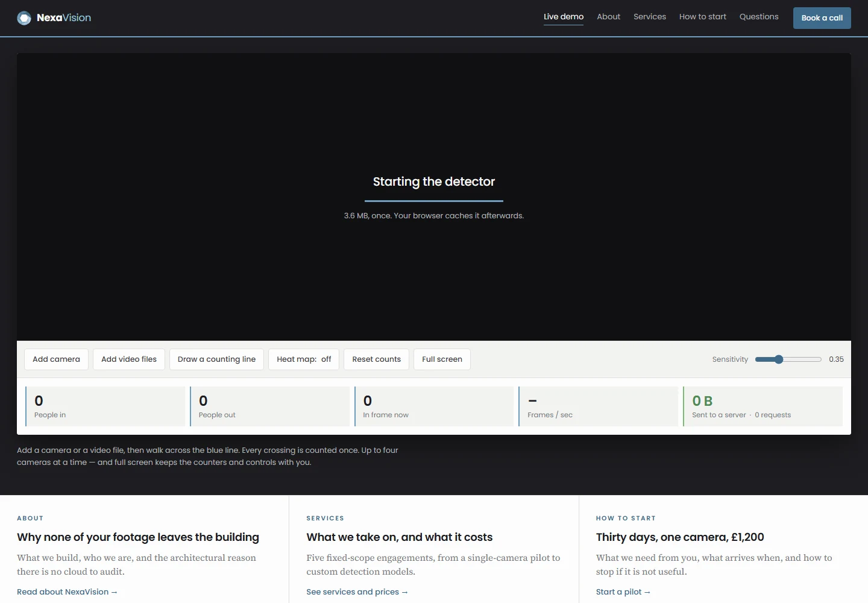The width and height of the screenshot is (868, 603).
Task: Click Thirty days, one camera heading
Action: [x=680, y=537]
